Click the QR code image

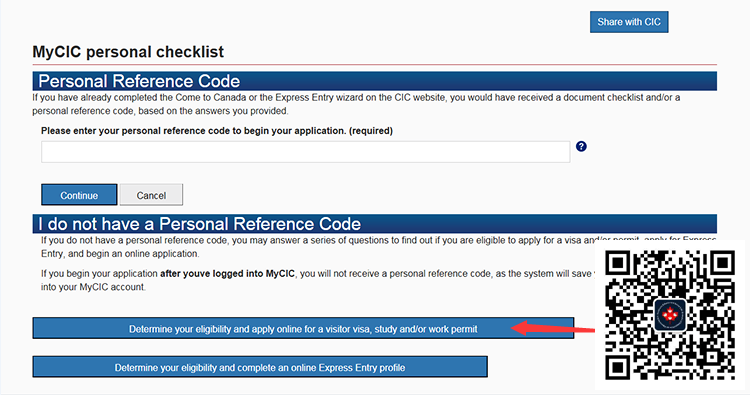click(x=670, y=315)
